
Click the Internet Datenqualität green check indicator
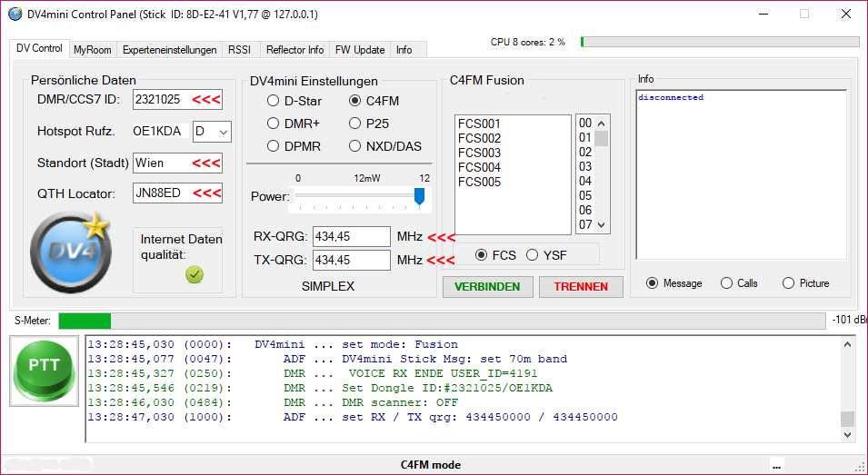tap(195, 275)
